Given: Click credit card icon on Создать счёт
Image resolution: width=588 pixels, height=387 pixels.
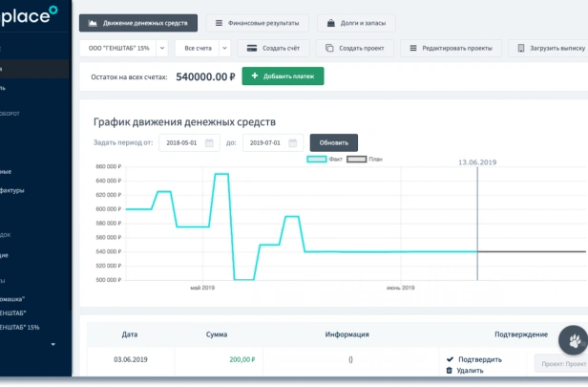Looking at the screenshot, I should [x=252, y=48].
